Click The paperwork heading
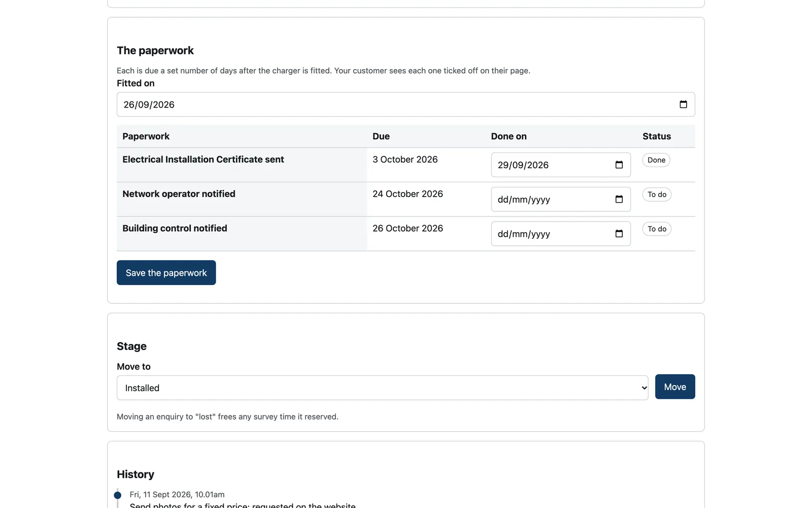This screenshot has width=812, height=508. point(155,50)
